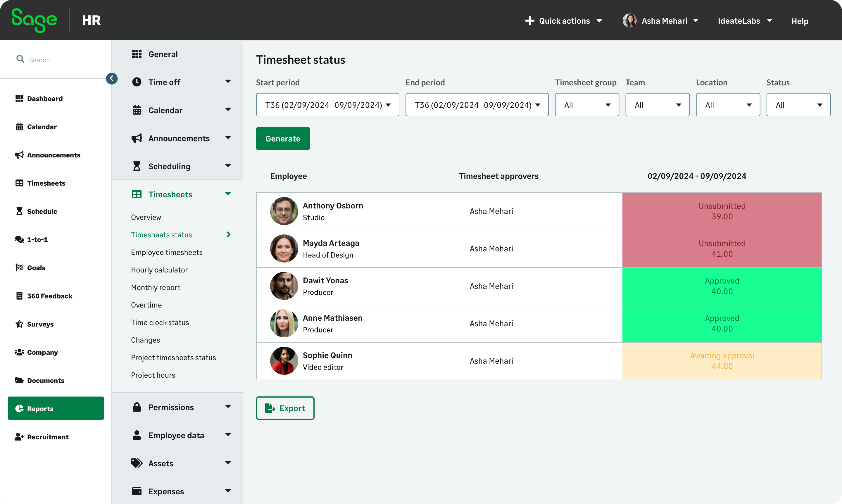Select the 360 Feedback icon
Viewport: 842px width, 504px height.
point(19,296)
